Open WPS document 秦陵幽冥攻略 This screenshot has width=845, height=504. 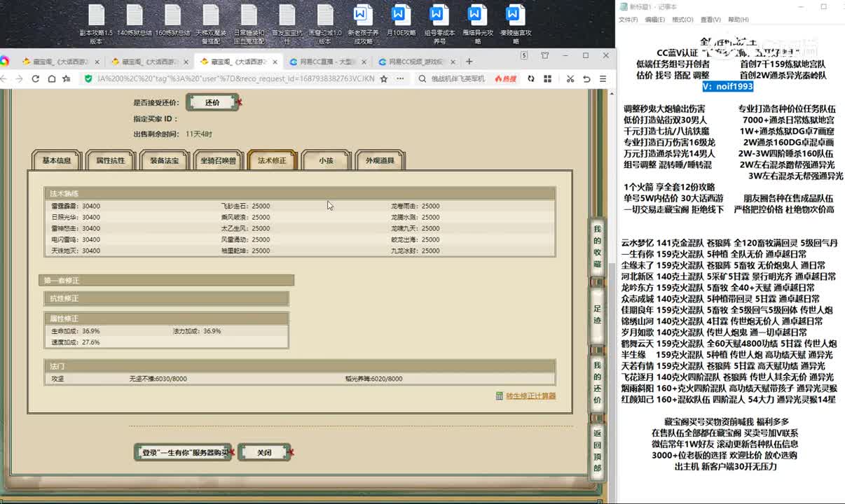tap(515, 24)
